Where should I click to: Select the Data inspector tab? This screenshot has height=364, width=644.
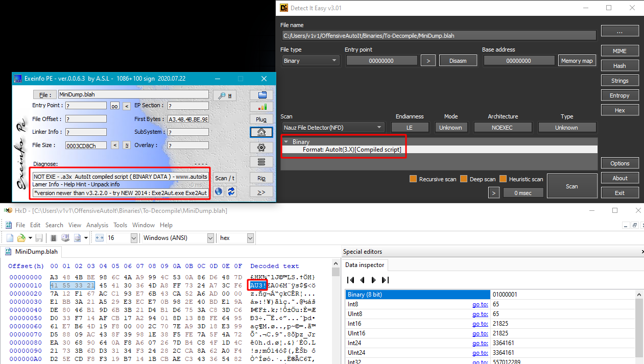click(x=365, y=265)
